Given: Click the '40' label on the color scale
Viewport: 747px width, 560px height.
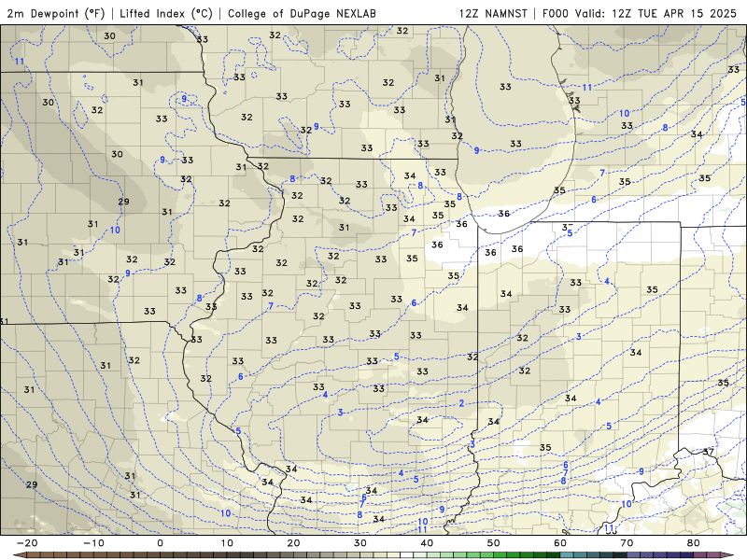Looking at the screenshot, I should pos(427,543).
